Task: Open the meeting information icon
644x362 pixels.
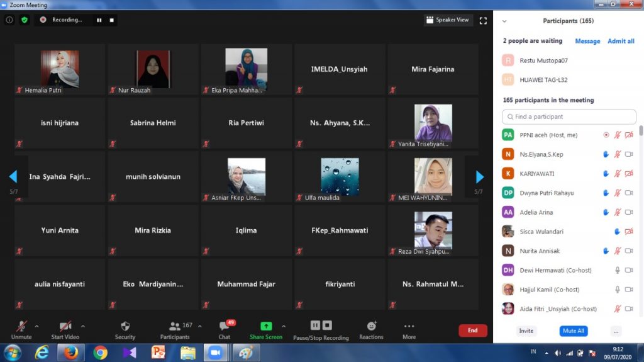Action: click(9, 20)
